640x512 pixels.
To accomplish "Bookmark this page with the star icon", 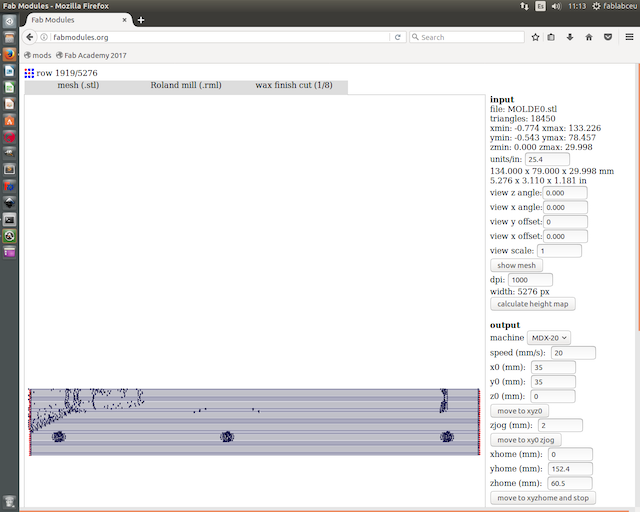I will (535, 37).
